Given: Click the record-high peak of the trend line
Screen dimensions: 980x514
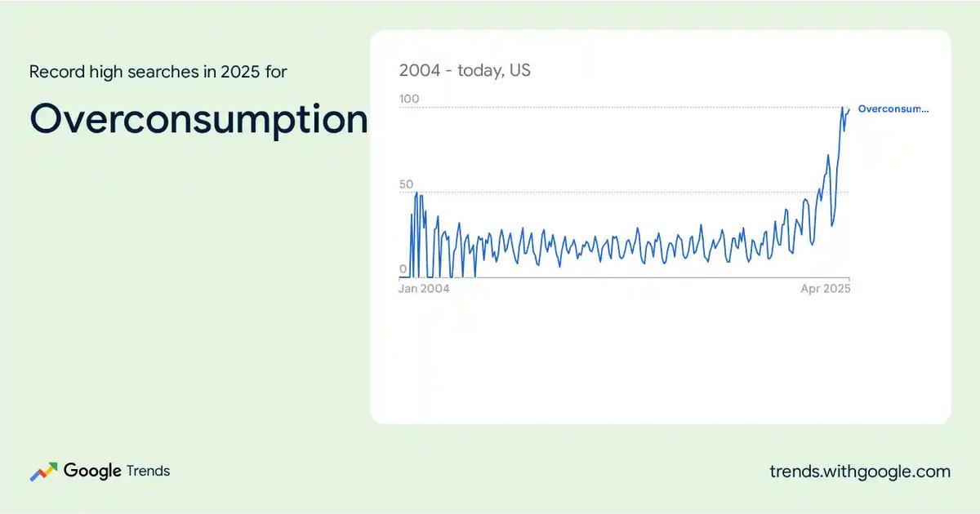Looking at the screenshot, I should click(842, 108).
